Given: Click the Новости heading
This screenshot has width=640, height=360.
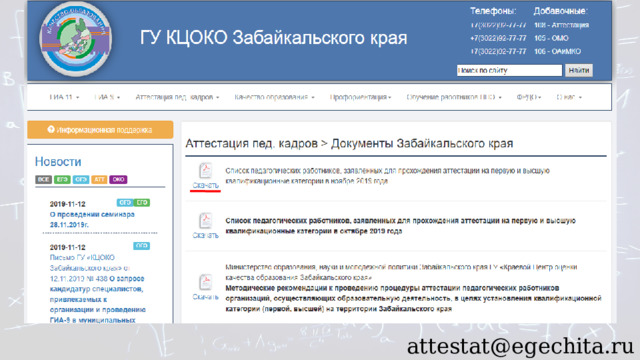Looking at the screenshot, I should pos(58,162).
